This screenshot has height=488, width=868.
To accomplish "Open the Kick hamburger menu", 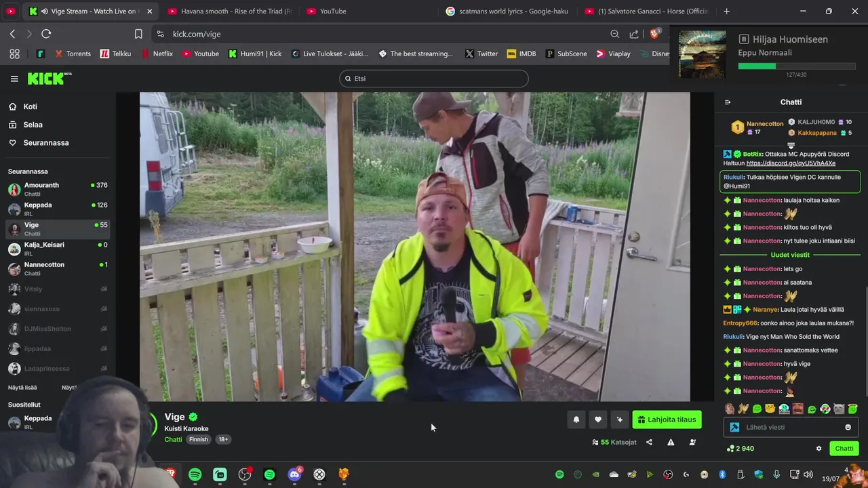I will [14, 79].
